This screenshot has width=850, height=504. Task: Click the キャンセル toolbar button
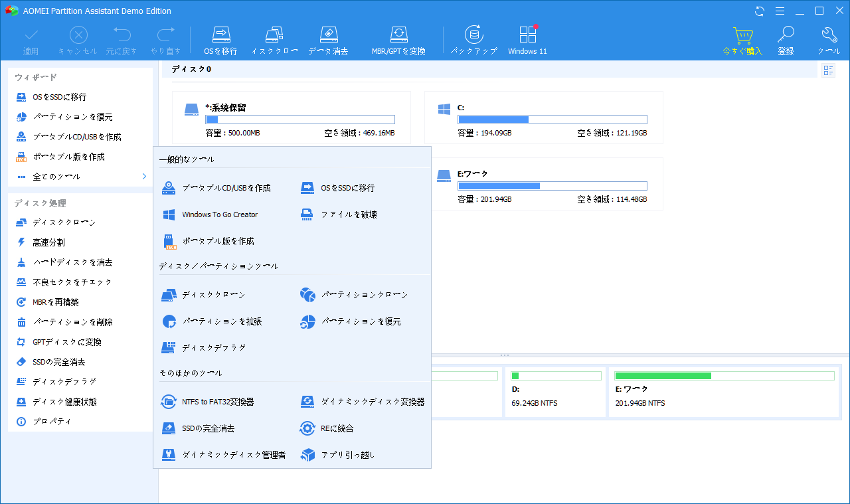(78, 41)
